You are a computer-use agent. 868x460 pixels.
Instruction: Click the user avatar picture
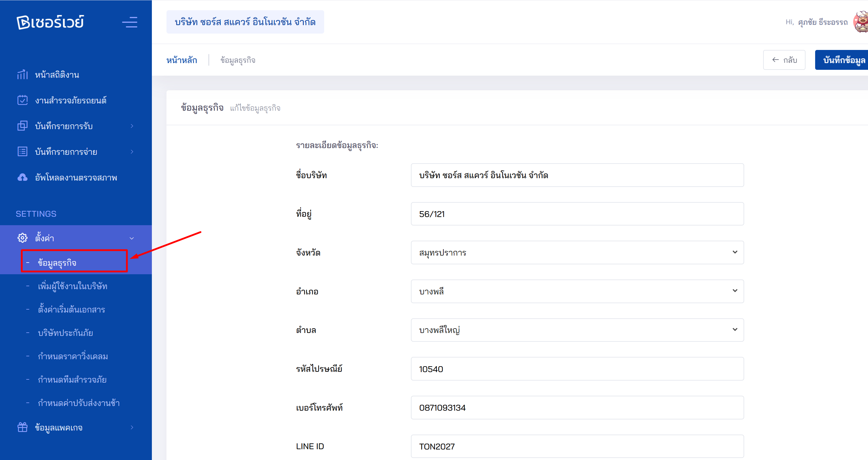point(861,22)
